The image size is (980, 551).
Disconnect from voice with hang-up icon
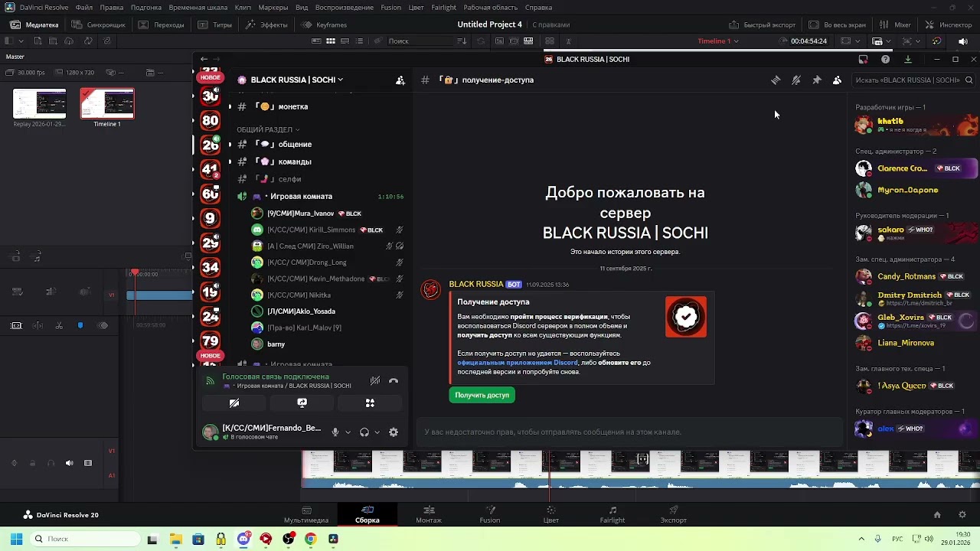394,380
